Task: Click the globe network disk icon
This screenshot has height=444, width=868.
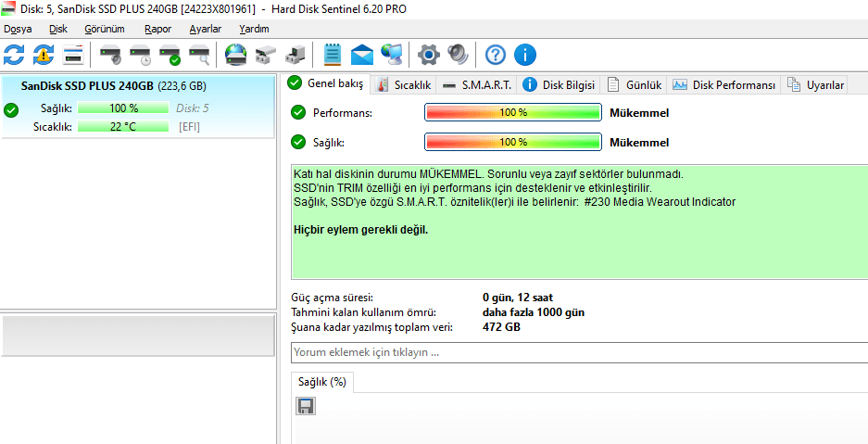Action: 236,55
